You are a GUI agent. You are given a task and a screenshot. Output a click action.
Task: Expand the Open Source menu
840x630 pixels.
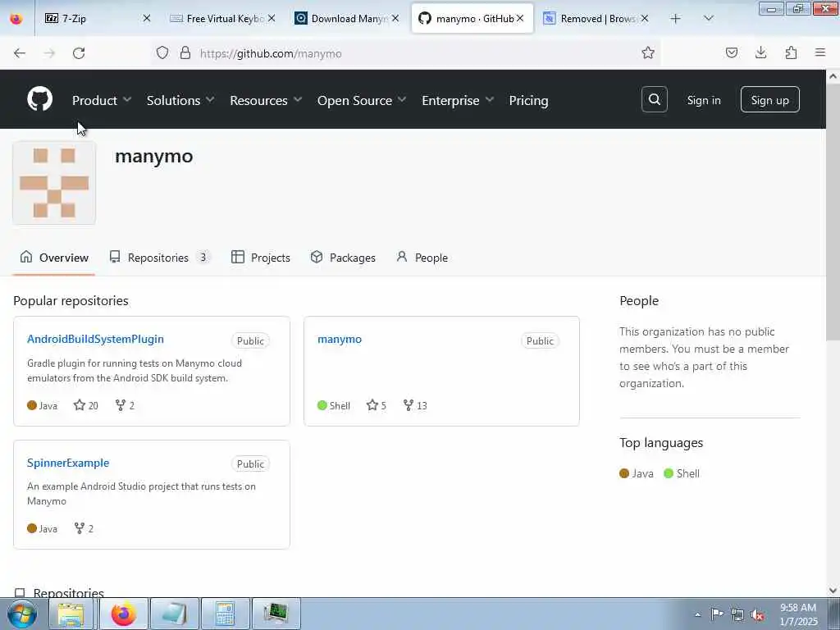pos(362,100)
